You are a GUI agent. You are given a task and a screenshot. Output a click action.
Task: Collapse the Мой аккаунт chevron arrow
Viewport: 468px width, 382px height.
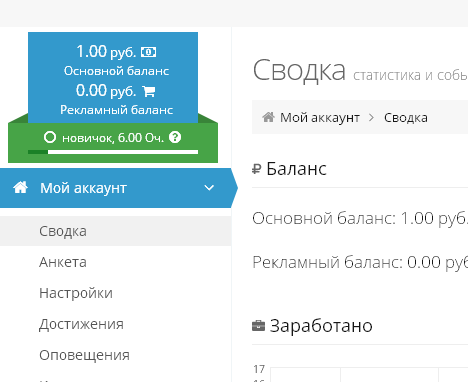pos(209,188)
